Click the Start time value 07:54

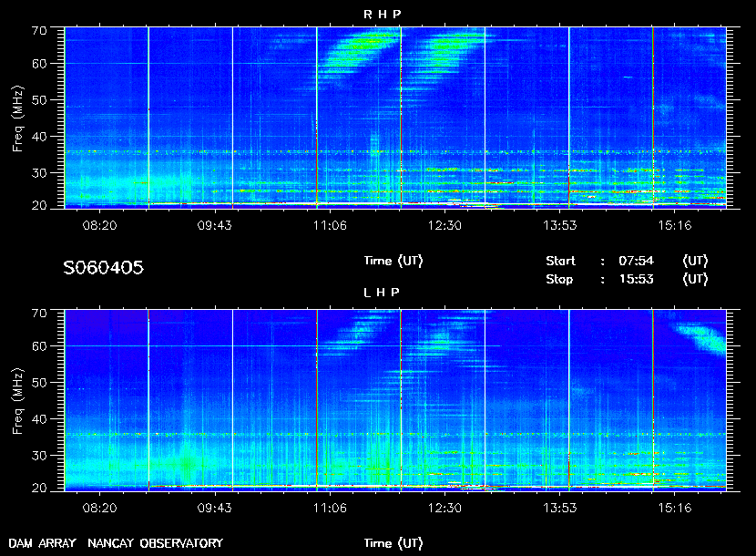tap(636, 261)
